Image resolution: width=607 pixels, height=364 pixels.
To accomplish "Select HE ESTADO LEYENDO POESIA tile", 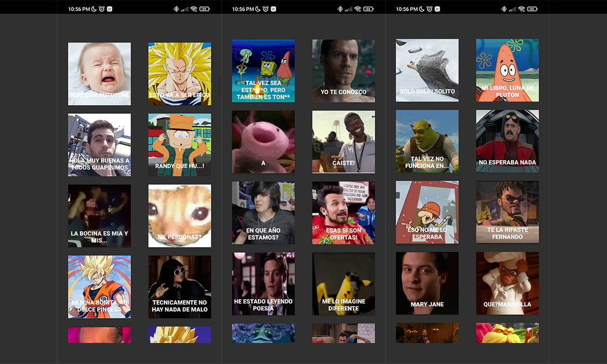I will coord(264,284).
